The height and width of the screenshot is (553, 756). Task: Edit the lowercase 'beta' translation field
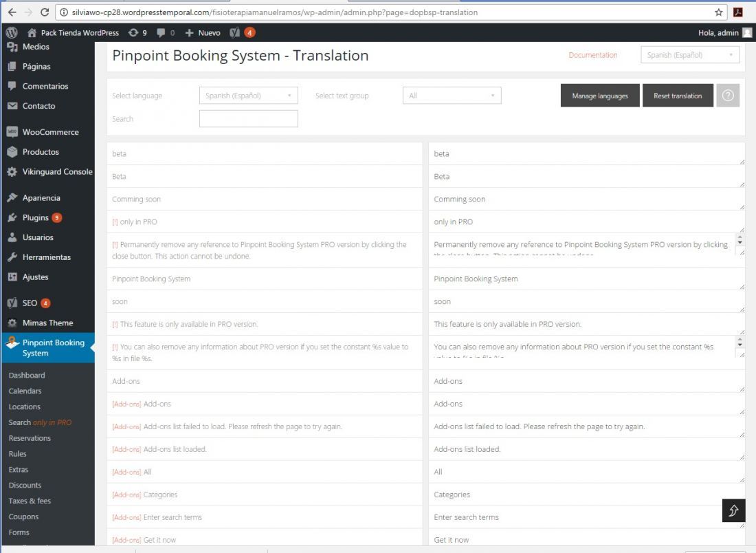click(586, 154)
